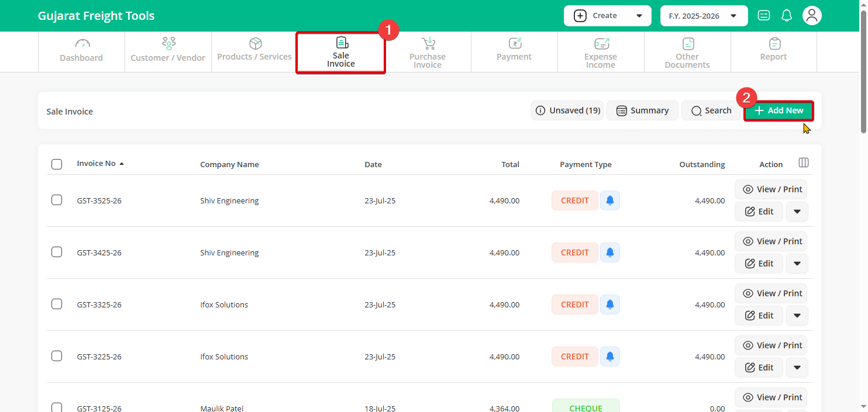Click reminder bell for invoice GST-3325-26
This screenshot has width=868, height=412.
(610, 304)
